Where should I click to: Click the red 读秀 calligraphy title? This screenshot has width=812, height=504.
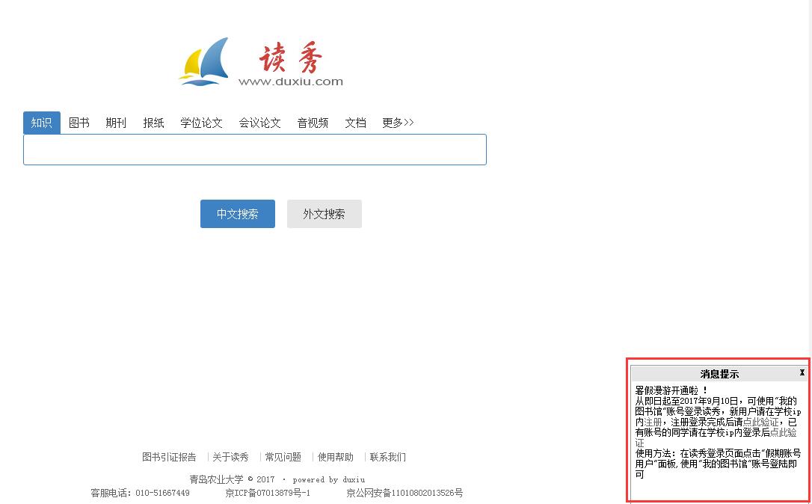point(291,58)
